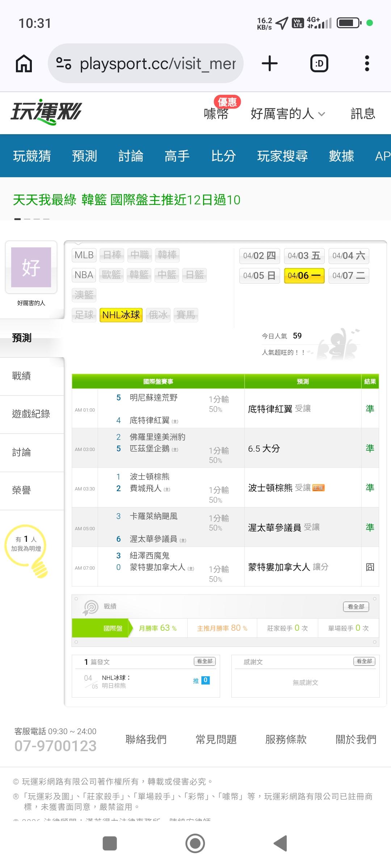The image size is (391, 868).
Task: Open the 高手 navigation menu item
Action: 177,156
